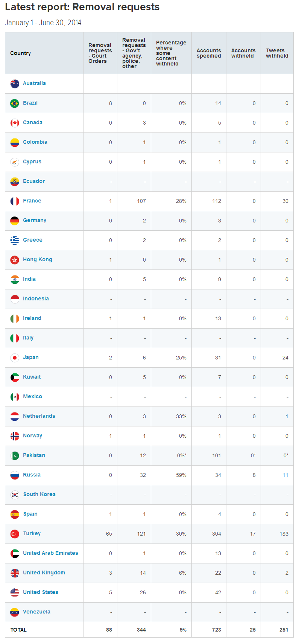Screen dimensions: 299x644
Task: Click the Australia flag icon
Action: click(x=15, y=84)
